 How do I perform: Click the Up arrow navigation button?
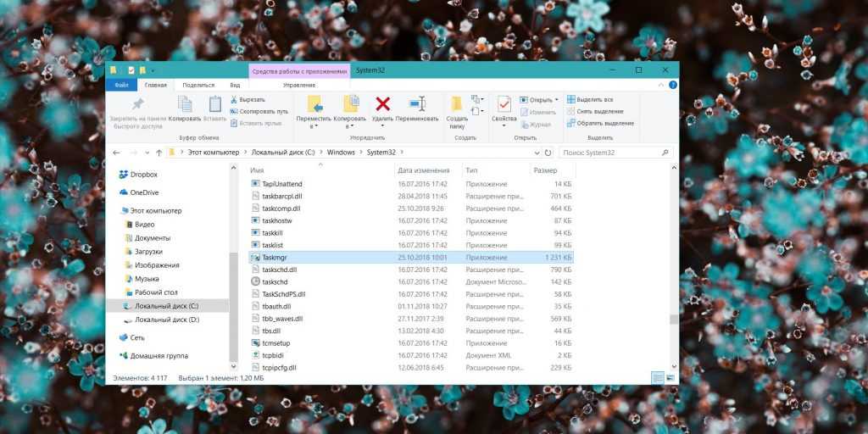pyautogui.click(x=159, y=153)
